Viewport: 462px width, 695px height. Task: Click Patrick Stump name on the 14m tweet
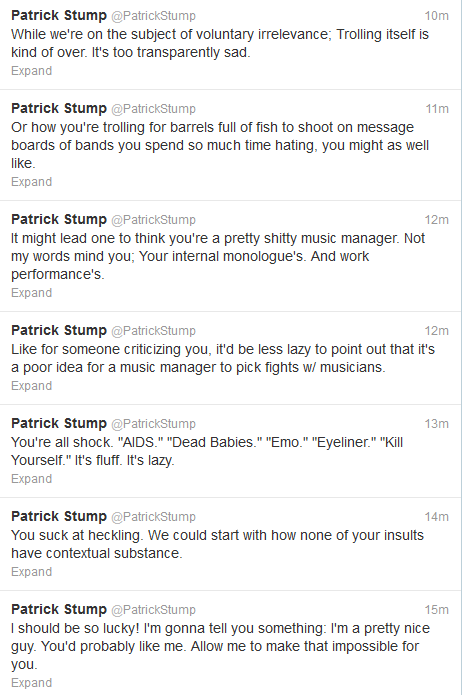coord(59,516)
